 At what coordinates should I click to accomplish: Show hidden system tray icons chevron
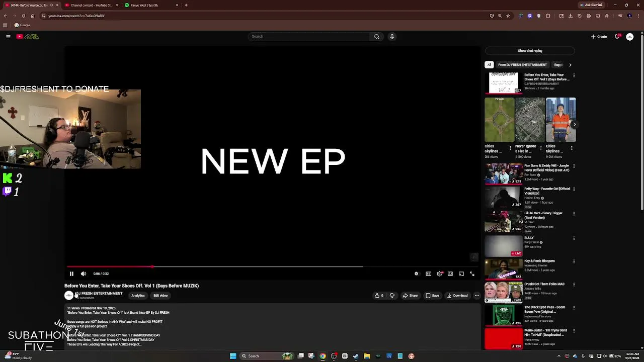tap(559, 356)
